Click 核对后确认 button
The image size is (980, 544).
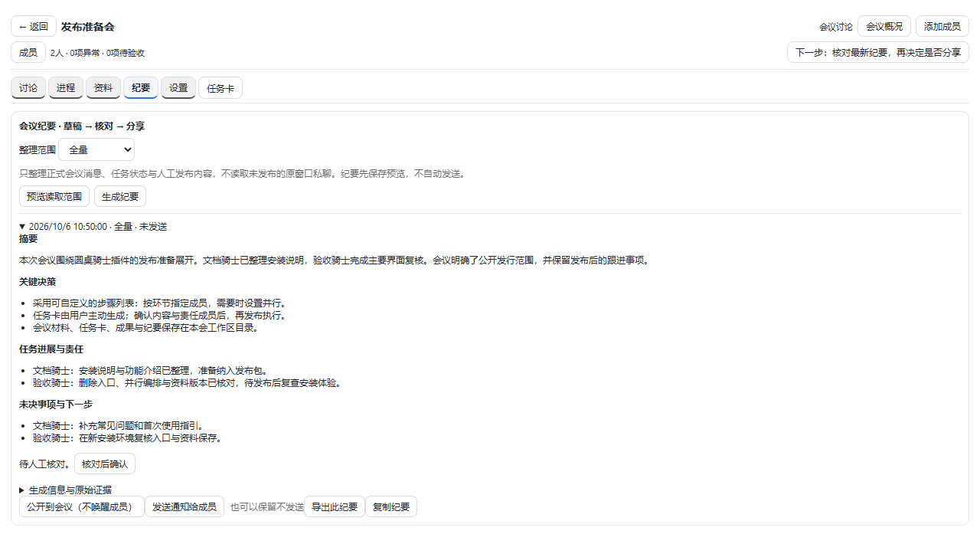105,464
